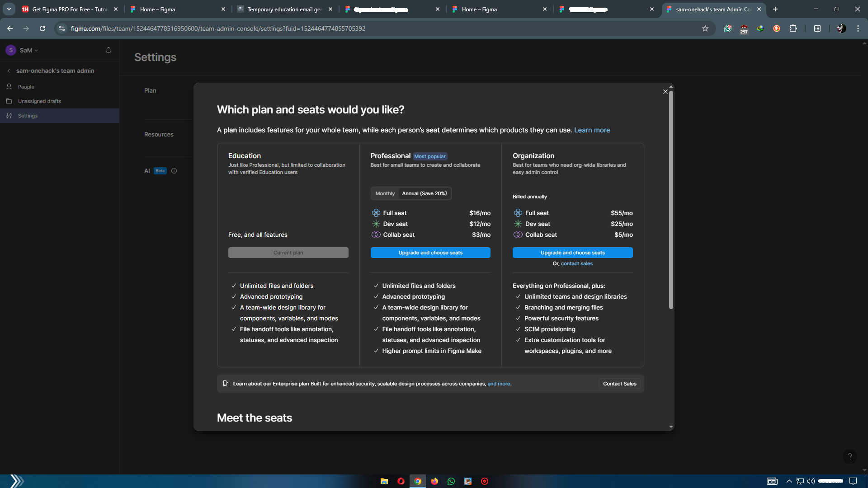This screenshot has height=488, width=868.
Task: Click the dialog scrollbar down arrow
Action: [671, 427]
